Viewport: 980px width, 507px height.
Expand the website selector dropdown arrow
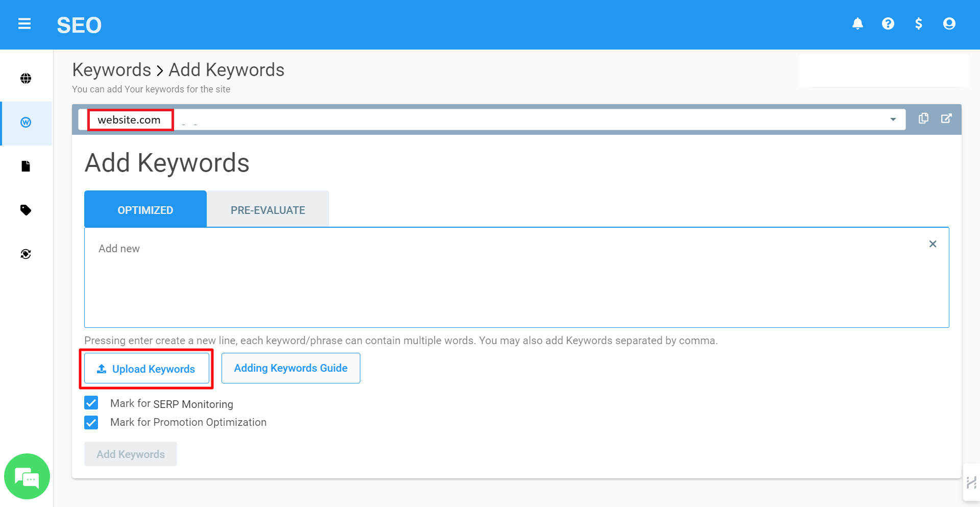point(893,119)
